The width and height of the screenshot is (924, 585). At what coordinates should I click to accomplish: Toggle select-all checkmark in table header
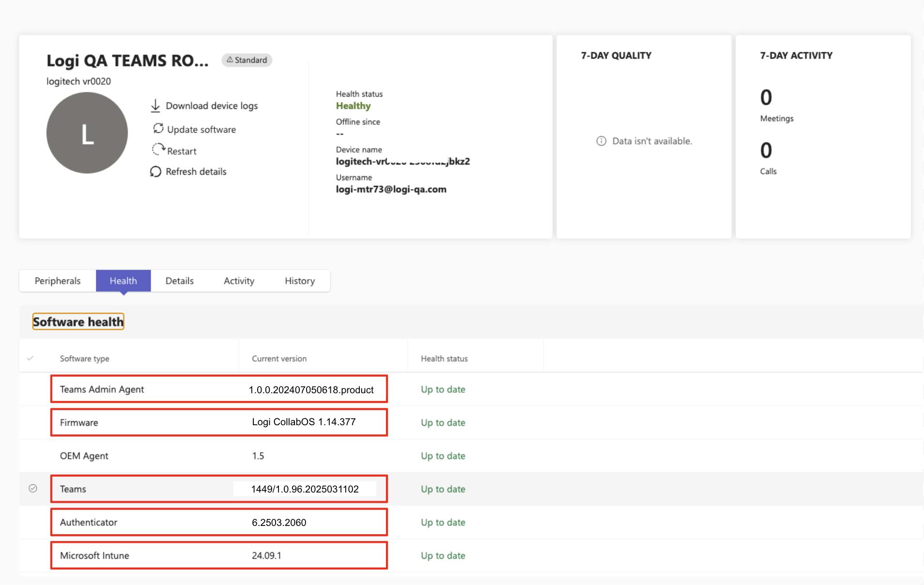(x=30, y=358)
